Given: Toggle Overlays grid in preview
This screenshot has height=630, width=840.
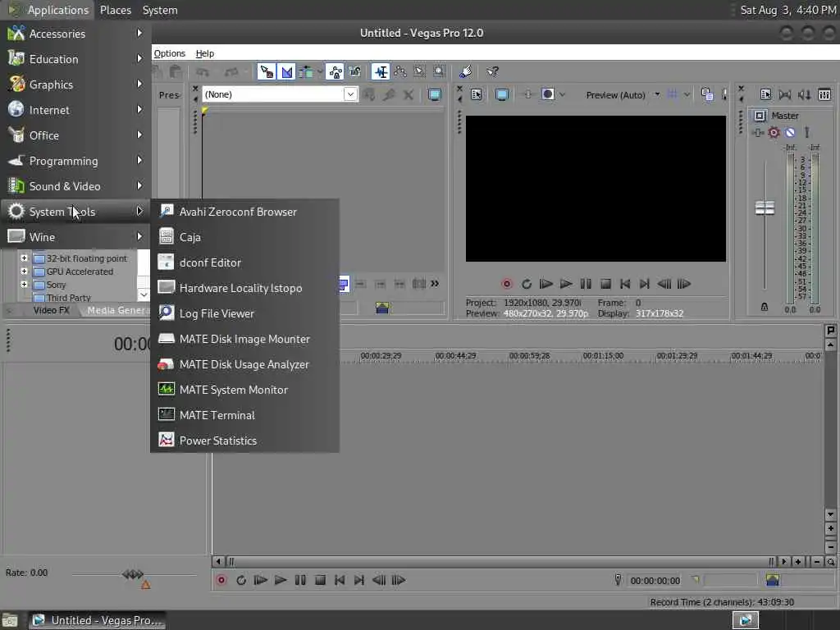Looking at the screenshot, I should pos(673,95).
